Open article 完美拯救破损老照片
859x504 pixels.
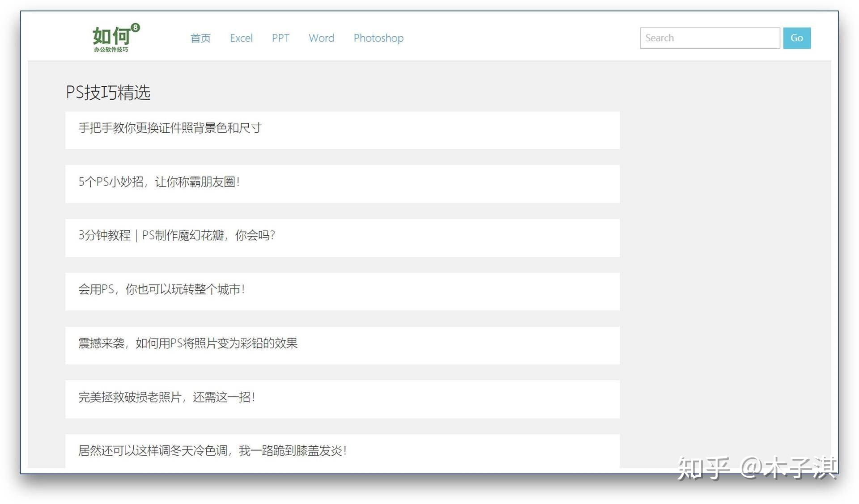click(166, 397)
